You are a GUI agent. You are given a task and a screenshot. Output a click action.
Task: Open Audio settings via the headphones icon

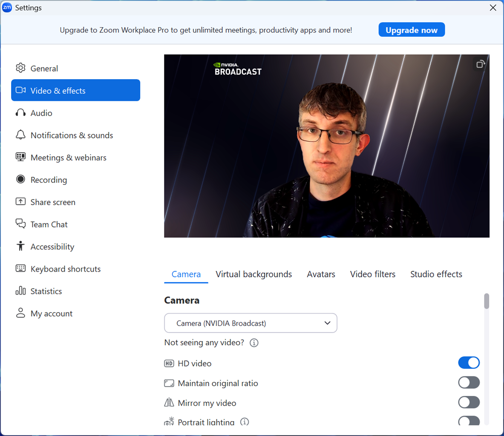pyautogui.click(x=20, y=113)
